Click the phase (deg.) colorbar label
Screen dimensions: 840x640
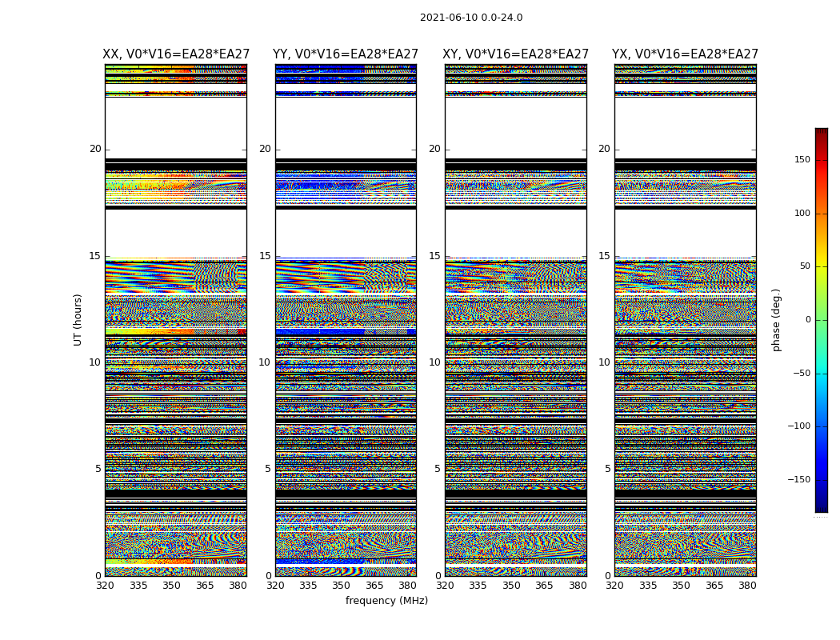(x=776, y=320)
